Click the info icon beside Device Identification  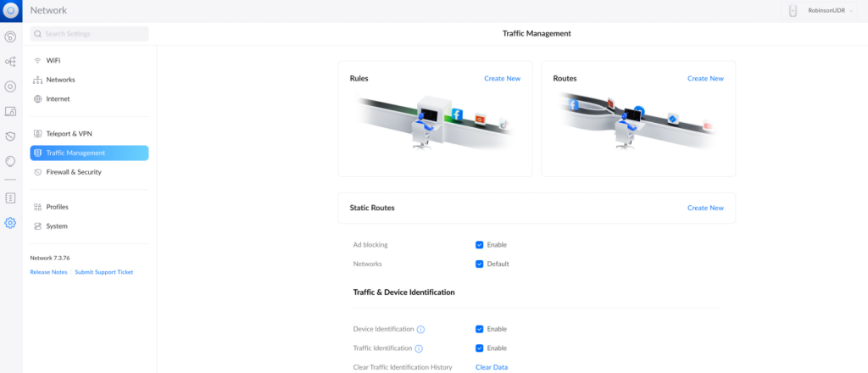coord(420,329)
